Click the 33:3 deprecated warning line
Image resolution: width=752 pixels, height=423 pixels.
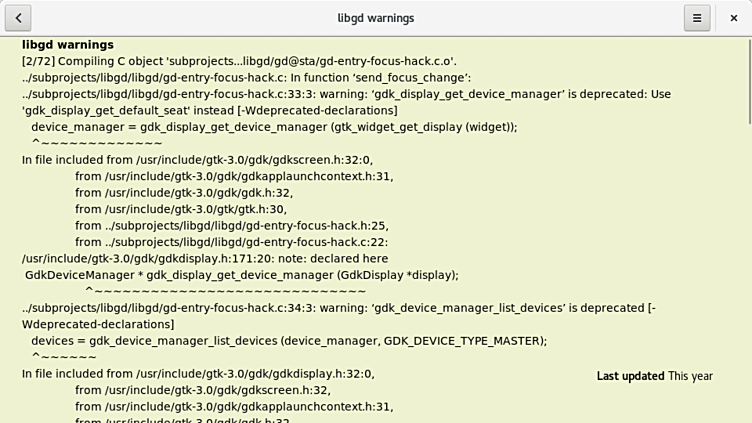[346, 94]
